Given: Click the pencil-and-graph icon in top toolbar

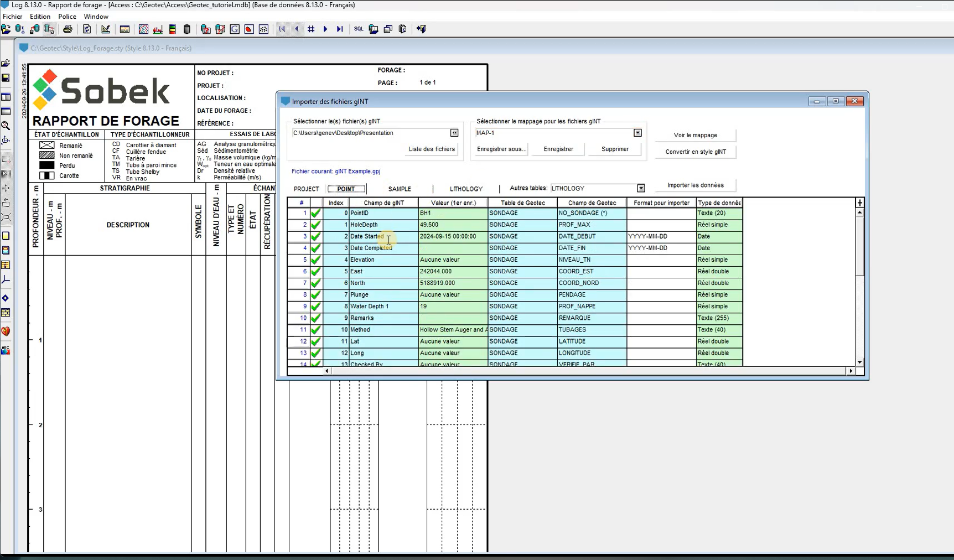Looking at the screenshot, I should (x=106, y=29).
